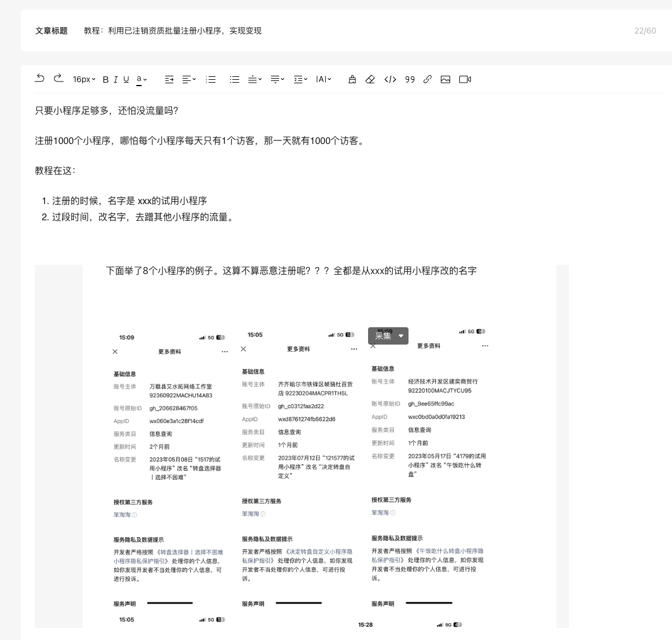Open the line spacing dropdown
The height and width of the screenshot is (640, 672).
click(300, 79)
